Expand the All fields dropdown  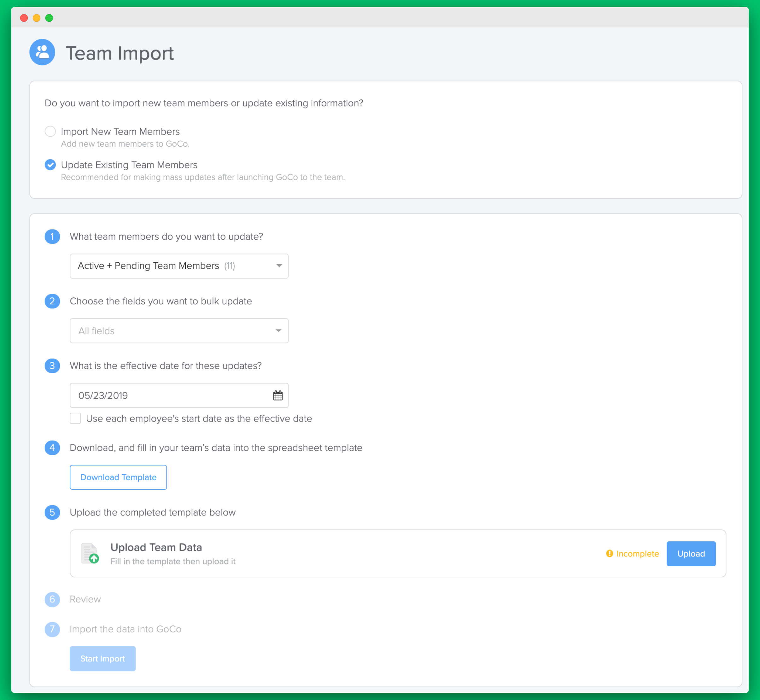coord(179,331)
